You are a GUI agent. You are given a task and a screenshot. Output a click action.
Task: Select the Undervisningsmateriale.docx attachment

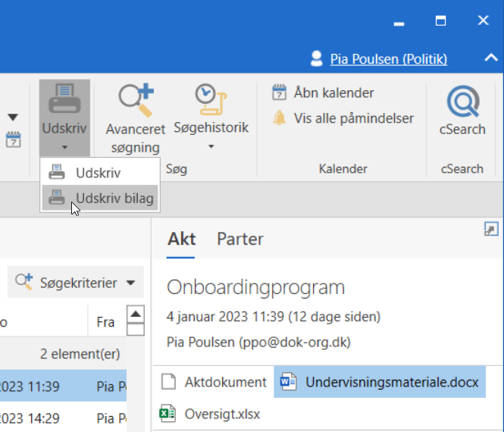point(380,382)
